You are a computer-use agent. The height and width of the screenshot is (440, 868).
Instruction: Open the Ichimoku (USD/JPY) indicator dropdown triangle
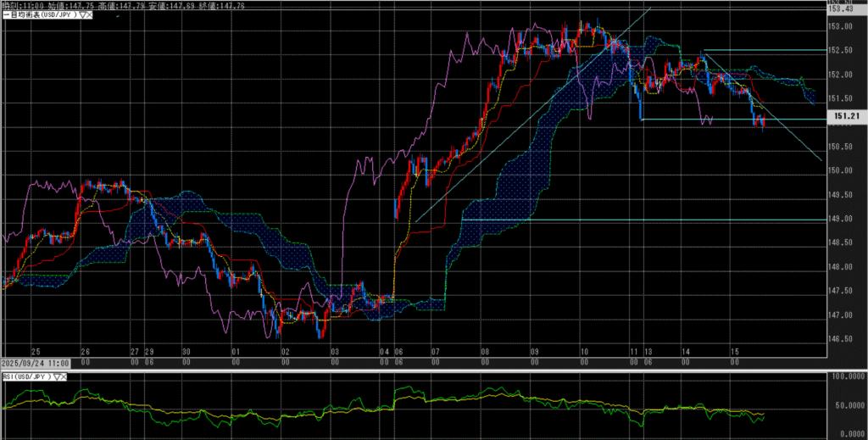83,15
